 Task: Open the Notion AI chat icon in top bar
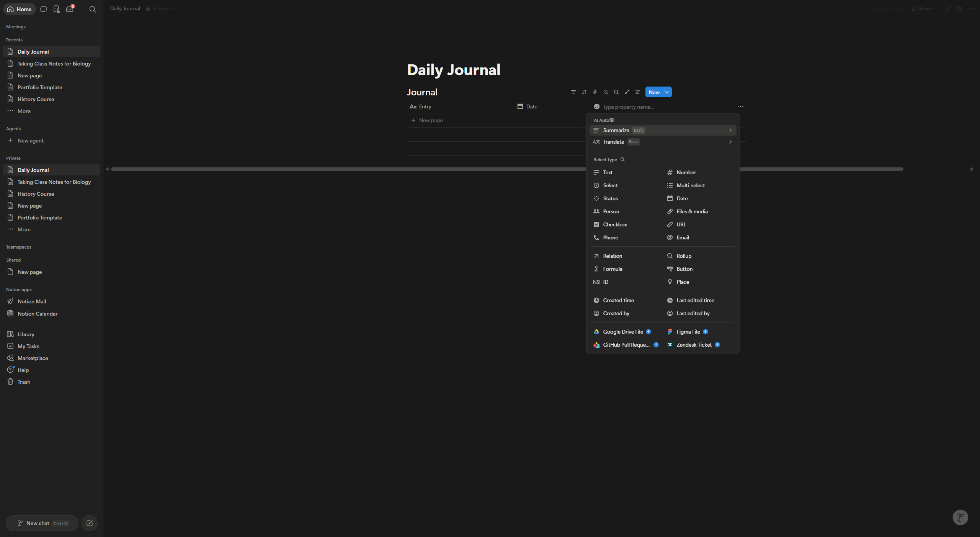44,9
